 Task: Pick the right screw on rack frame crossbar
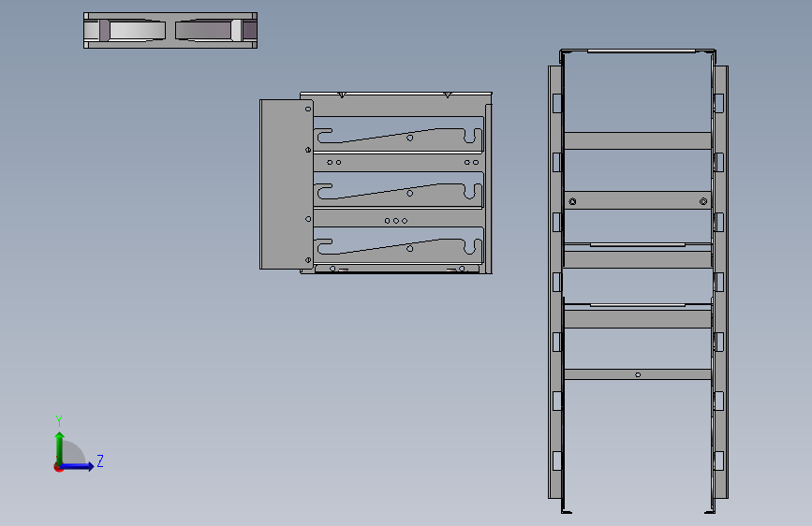click(703, 201)
